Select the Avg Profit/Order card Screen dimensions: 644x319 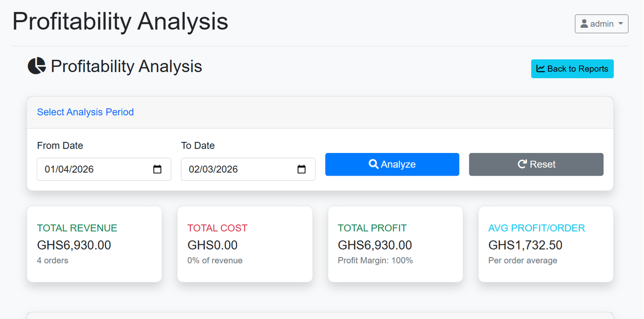click(546, 244)
